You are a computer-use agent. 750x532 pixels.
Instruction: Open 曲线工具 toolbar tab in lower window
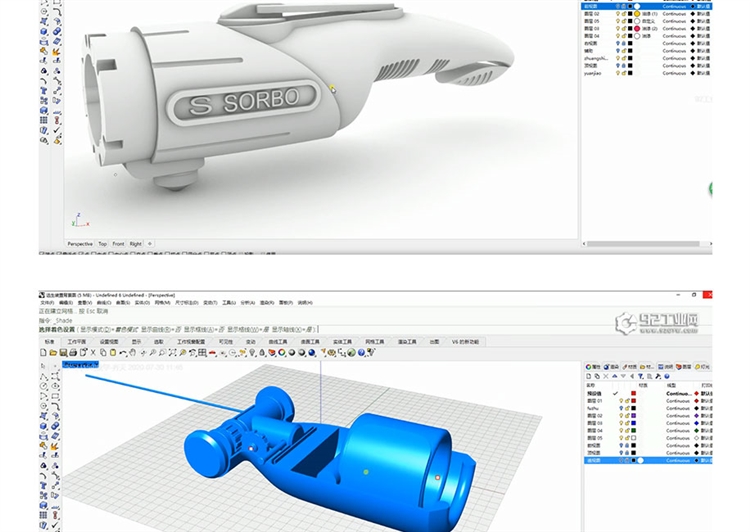tap(278, 342)
